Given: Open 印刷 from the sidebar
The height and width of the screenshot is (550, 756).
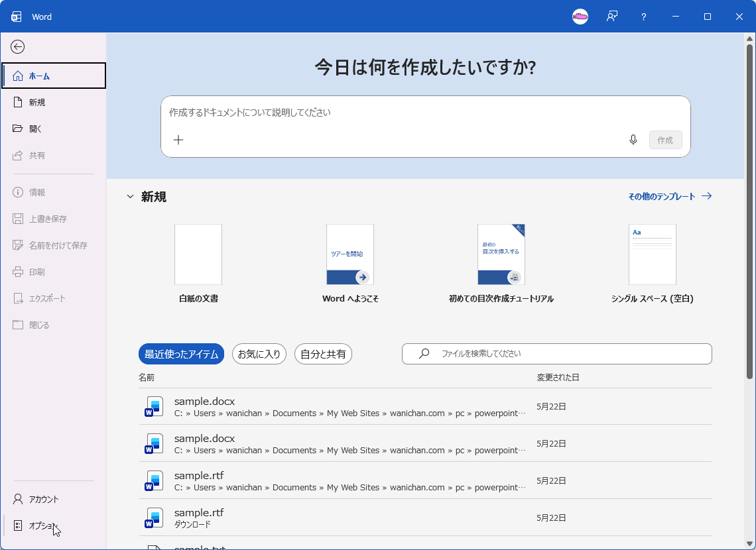Looking at the screenshot, I should point(54,272).
